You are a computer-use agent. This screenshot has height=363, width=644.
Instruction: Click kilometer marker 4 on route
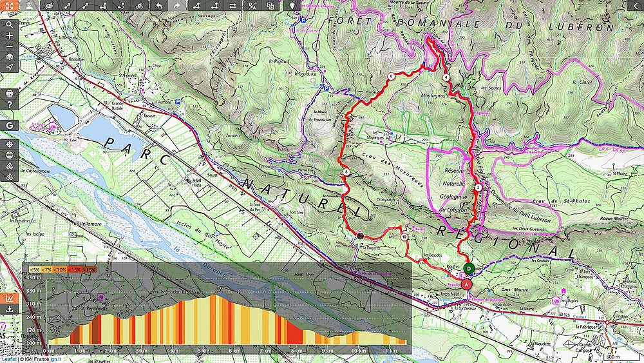pos(446,77)
